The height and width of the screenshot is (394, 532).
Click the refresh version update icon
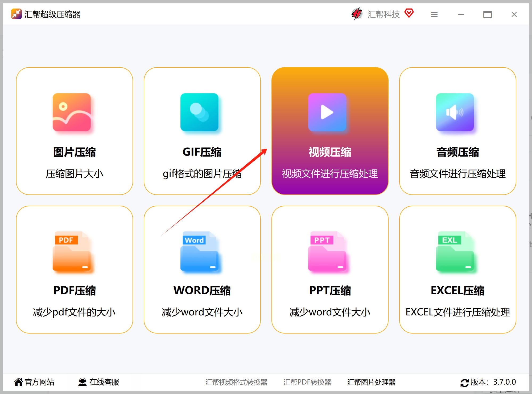(x=464, y=383)
